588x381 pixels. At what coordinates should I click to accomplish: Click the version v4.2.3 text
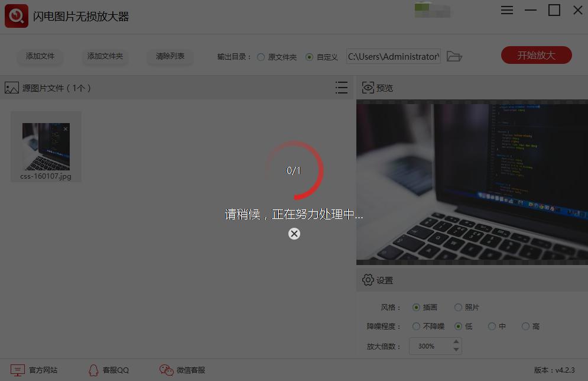click(x=554, y=370)
